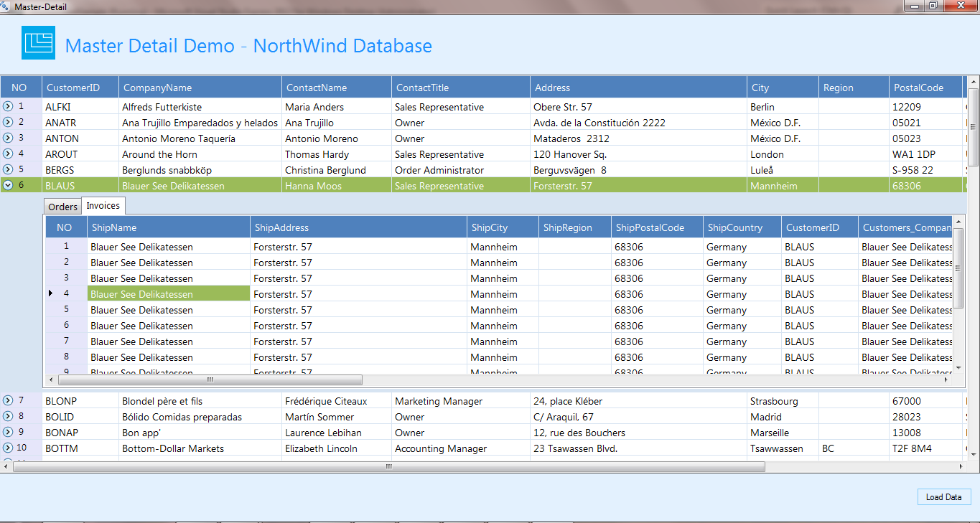Click the main grid horizontal scrollbar thumb
The image size is (980, 523).
click(388, 466)
